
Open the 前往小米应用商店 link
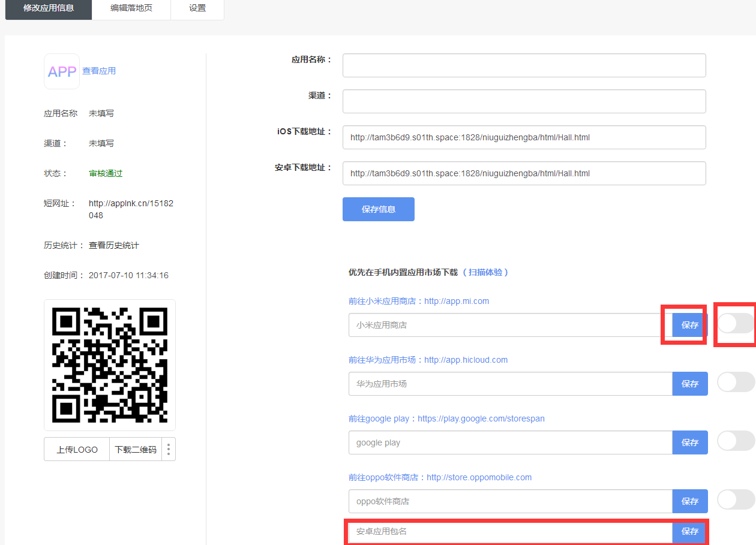click(x=419, y=301)
